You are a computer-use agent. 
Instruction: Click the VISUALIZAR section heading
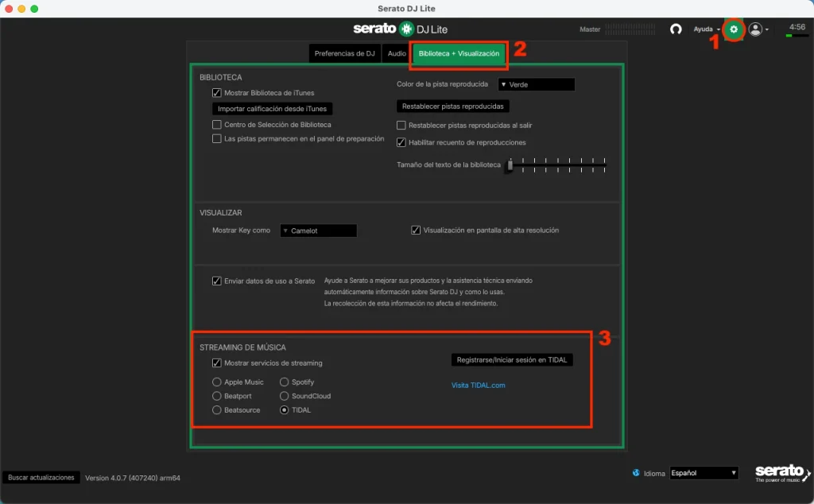[221, 213]
